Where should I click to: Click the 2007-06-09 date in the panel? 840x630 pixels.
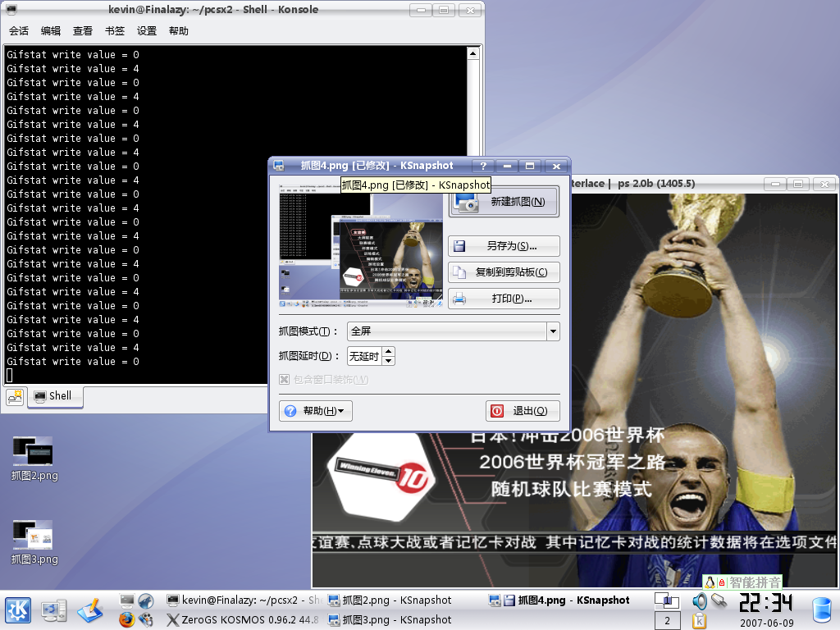point(767,623)
